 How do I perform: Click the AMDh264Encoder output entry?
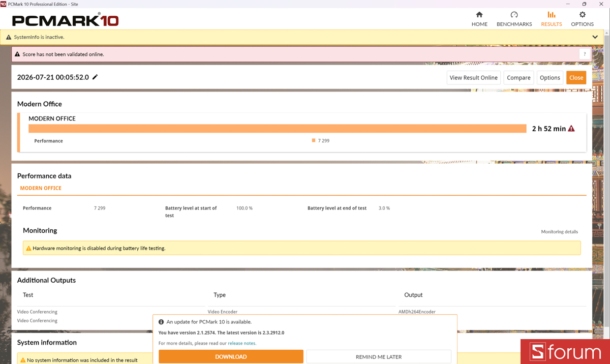pos(417,312)
